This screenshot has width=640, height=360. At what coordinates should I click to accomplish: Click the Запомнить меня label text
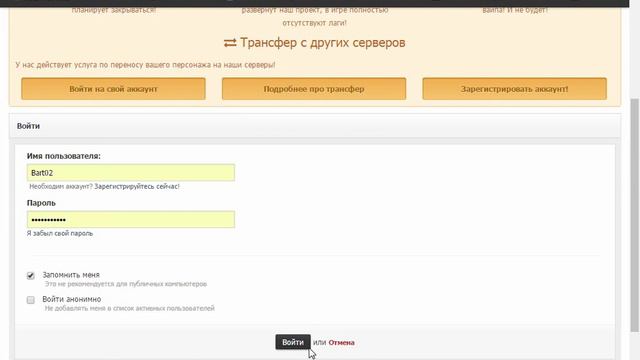point(71,275)
